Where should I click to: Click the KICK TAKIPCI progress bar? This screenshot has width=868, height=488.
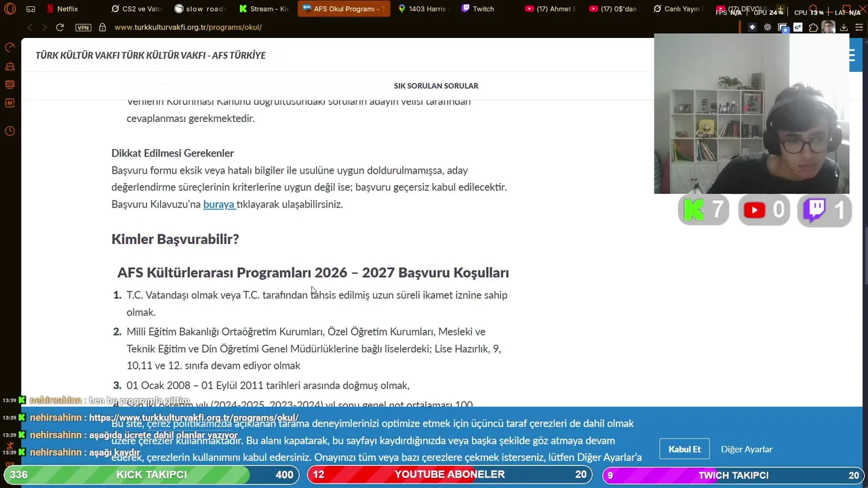click(152, 475)
